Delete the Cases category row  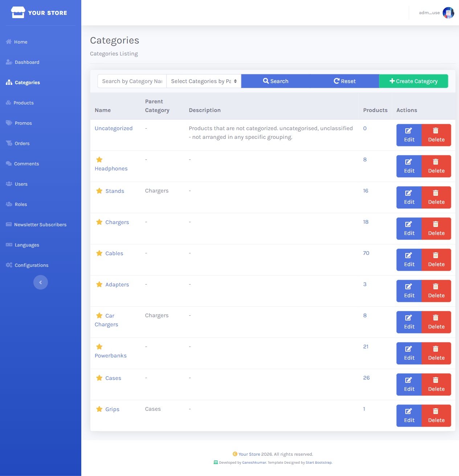tap(436, 385)
